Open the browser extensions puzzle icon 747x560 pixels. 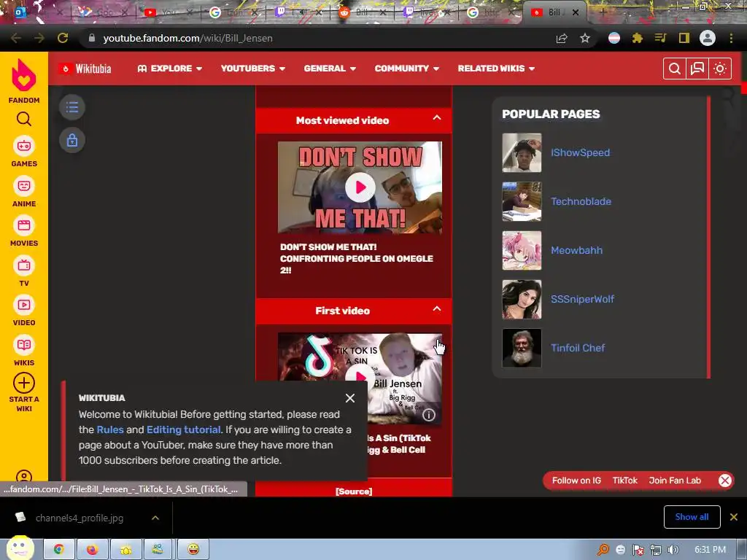[638, 38]
